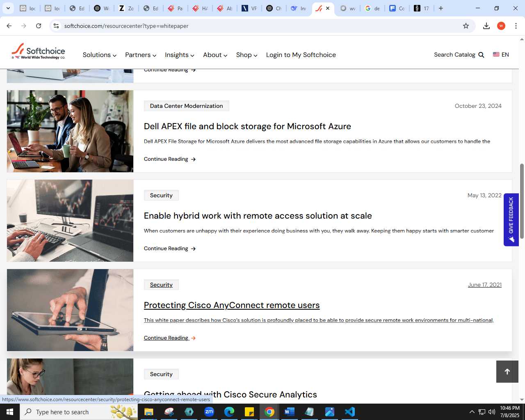Click the page vertical scrollbar thumb
This screenshot has height=420, width=525.
pyautogui.click(x=522, y=201)
